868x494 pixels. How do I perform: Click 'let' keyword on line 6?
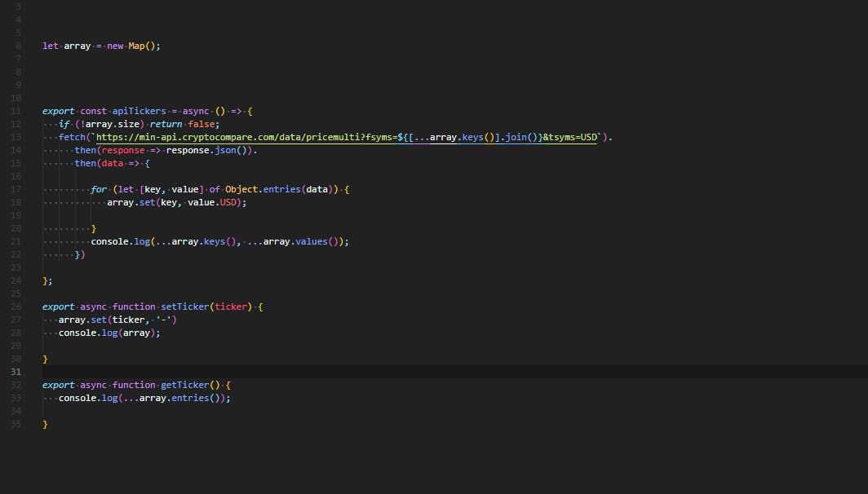(x=51, y=46)
